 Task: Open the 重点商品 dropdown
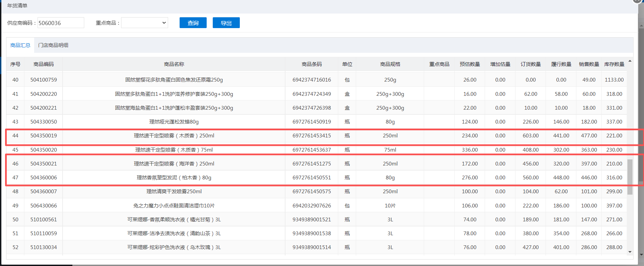click(x=144, y=23)
